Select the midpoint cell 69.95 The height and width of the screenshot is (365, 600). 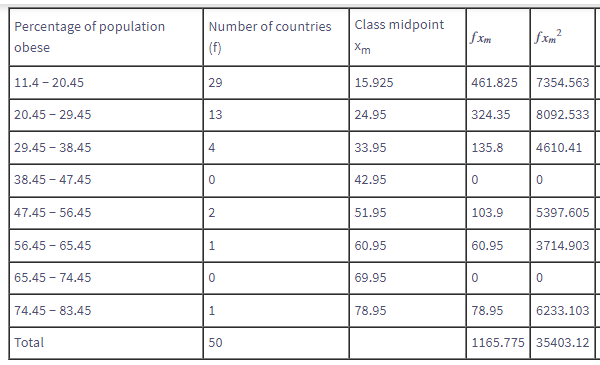pyautogui.click(x=408, y=278)
